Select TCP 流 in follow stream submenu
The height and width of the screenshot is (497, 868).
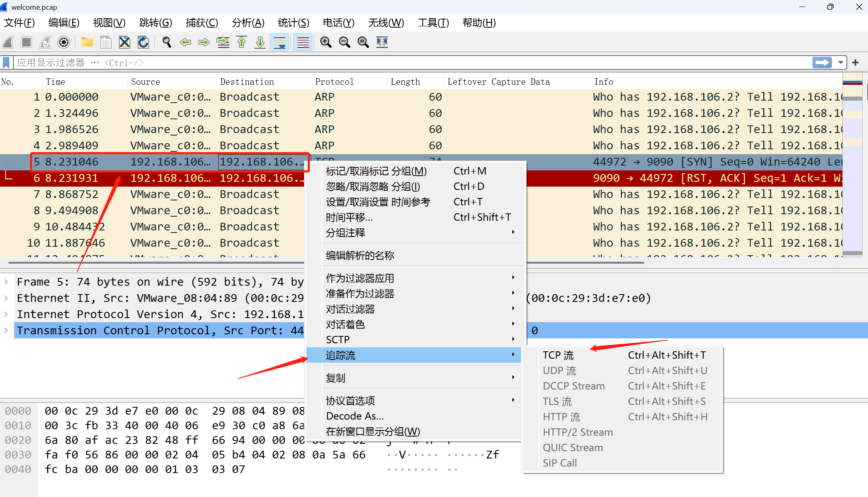(623, 355)
